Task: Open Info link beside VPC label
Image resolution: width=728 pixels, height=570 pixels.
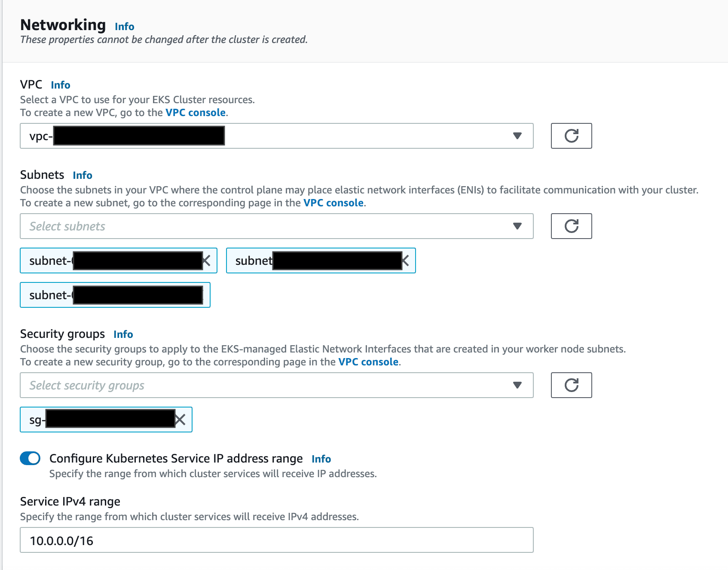Action: tap(61, 85)
